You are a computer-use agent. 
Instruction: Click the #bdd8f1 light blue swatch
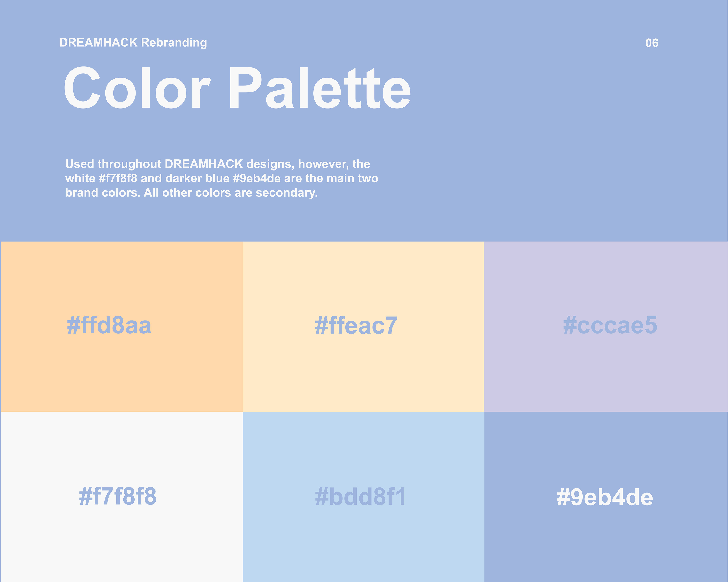pyautogui.click(x=363, y=497)
